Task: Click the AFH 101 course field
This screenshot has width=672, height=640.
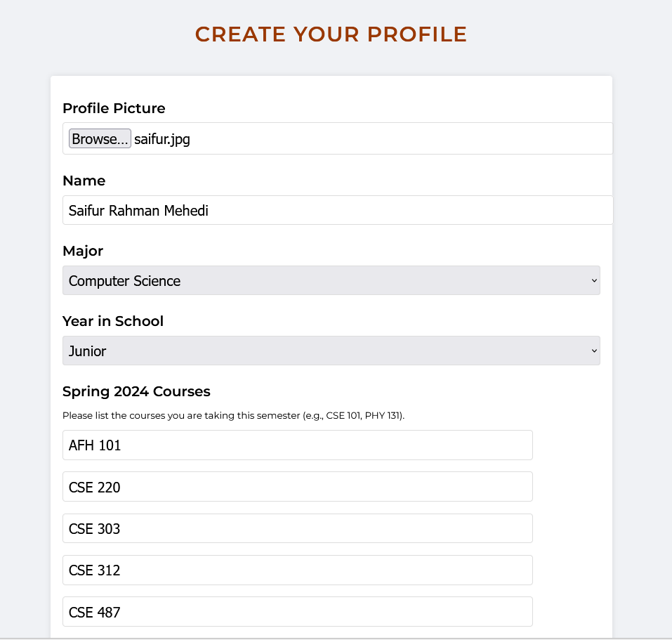Action: pyautogui.click(x=297, y=445)
